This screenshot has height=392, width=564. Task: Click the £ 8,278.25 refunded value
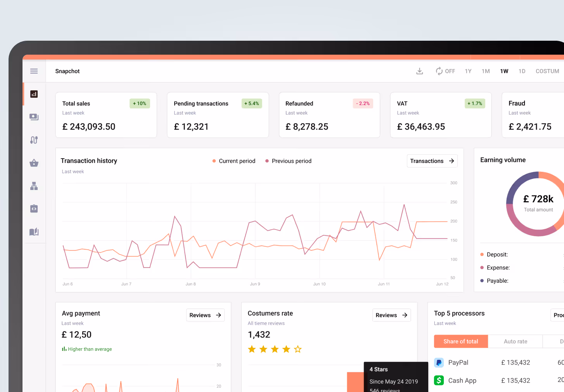307,127
